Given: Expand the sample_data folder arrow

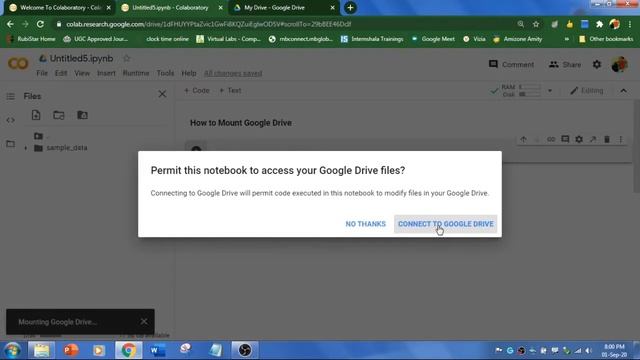Looking at the screenshot, I should coord(26,148).
